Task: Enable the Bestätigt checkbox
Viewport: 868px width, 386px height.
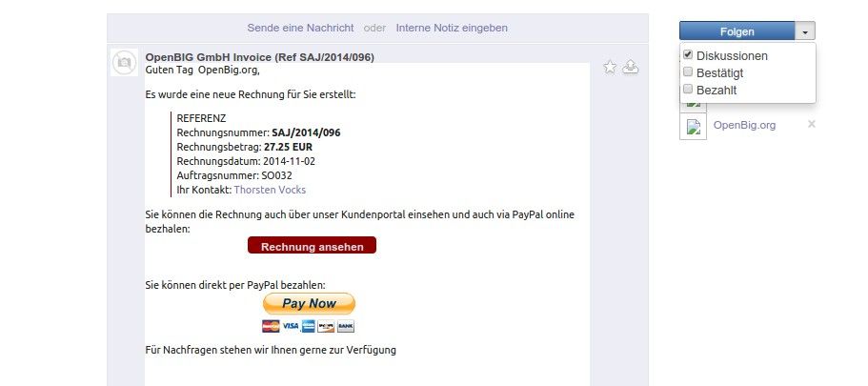Action: pyautogui.click(x=688, y=72)
